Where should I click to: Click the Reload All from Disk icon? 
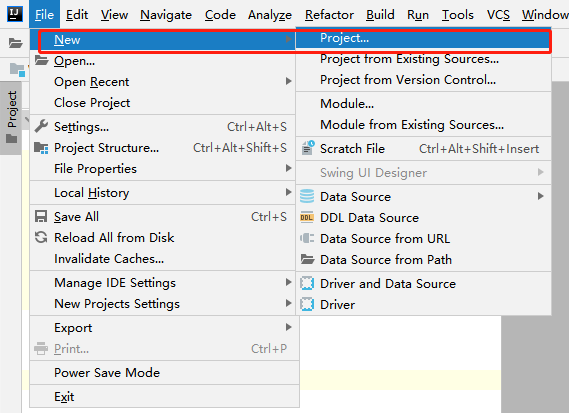click(x=41, y=238)
